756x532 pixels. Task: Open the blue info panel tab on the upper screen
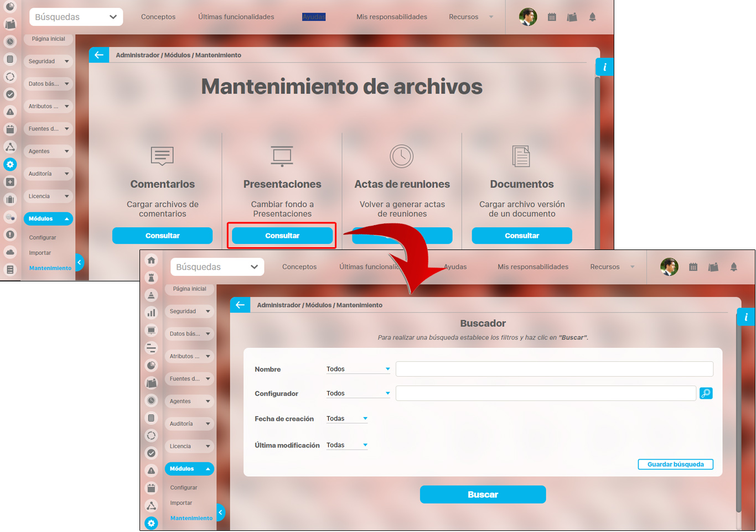pyautogui.click(x=604, y=67)
